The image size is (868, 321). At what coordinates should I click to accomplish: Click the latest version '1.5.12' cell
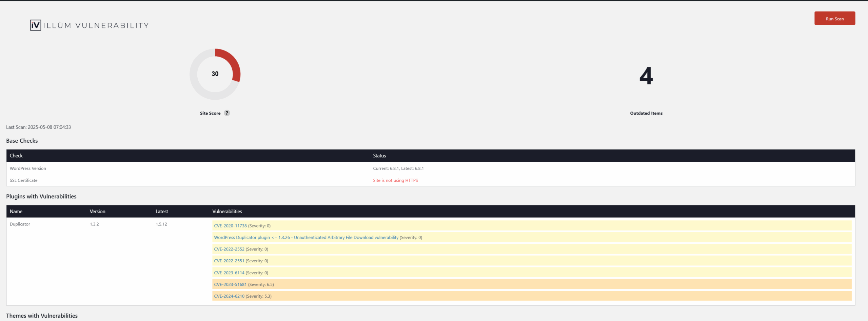click(x=161, y=224)
